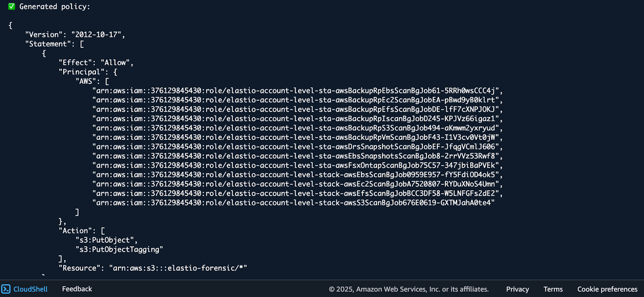Click the awsFsxOntapScanBgJob75C57 role ARN line
This screenshot has width=644, height=297.
coord(297,165)
